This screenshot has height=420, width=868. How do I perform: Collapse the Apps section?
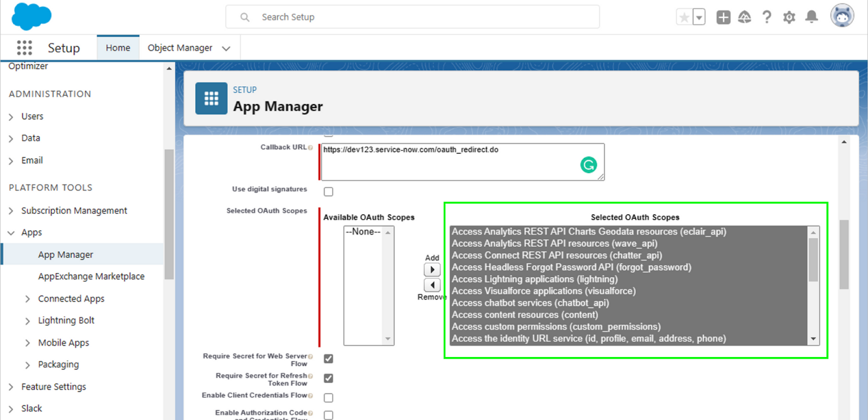11,233
